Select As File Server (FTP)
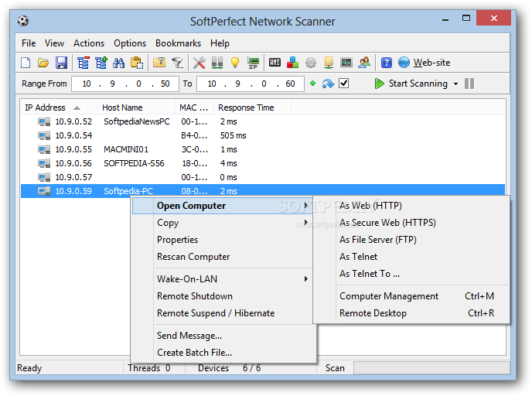Image resolution: width=532 pixels, height=396 pixels. pyautogui.click(x=411, y=240)
